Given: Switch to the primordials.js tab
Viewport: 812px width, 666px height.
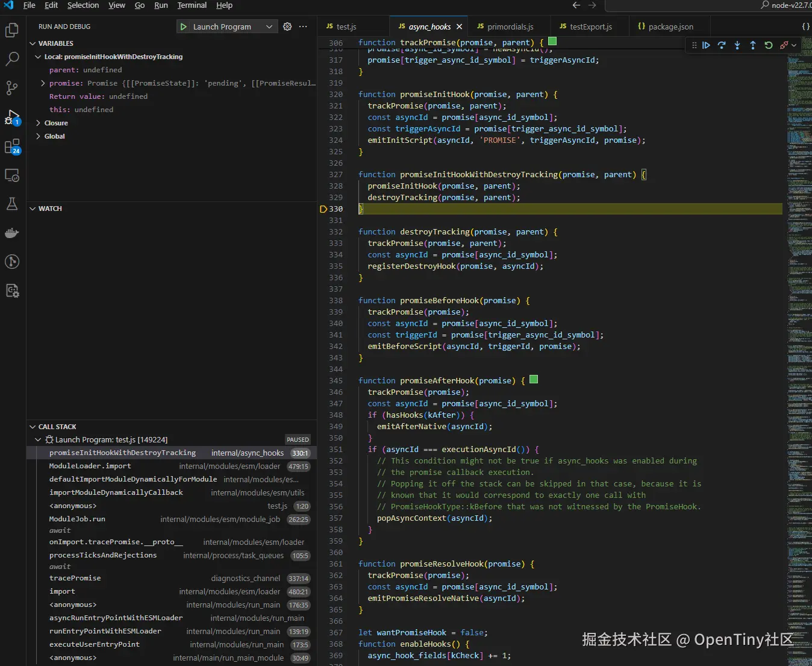Looking at the screenshot, I should tap(510, 27).
